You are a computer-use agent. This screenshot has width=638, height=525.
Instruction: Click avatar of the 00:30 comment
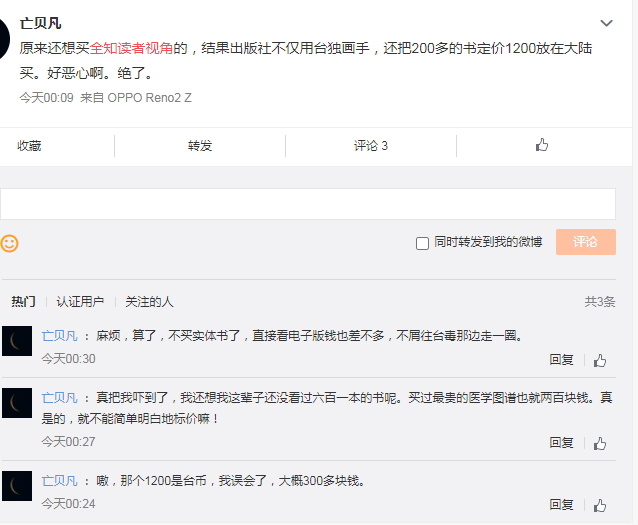17,341
